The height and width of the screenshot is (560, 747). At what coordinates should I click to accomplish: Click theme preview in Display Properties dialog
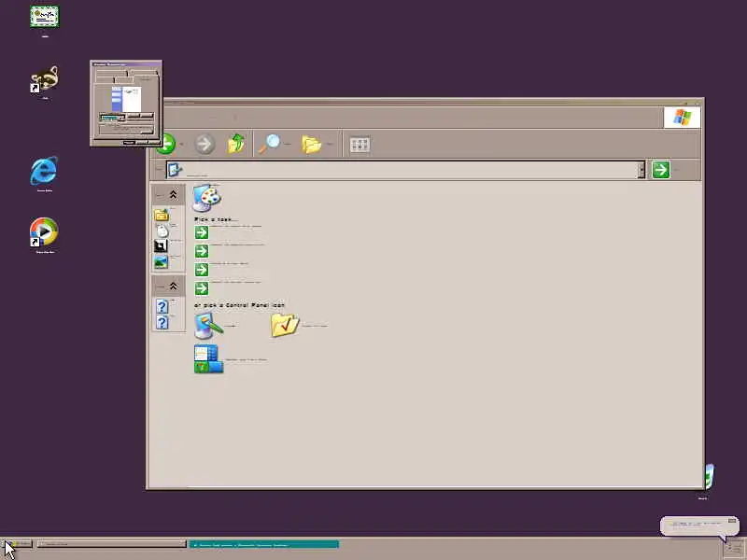pos(126,99)
